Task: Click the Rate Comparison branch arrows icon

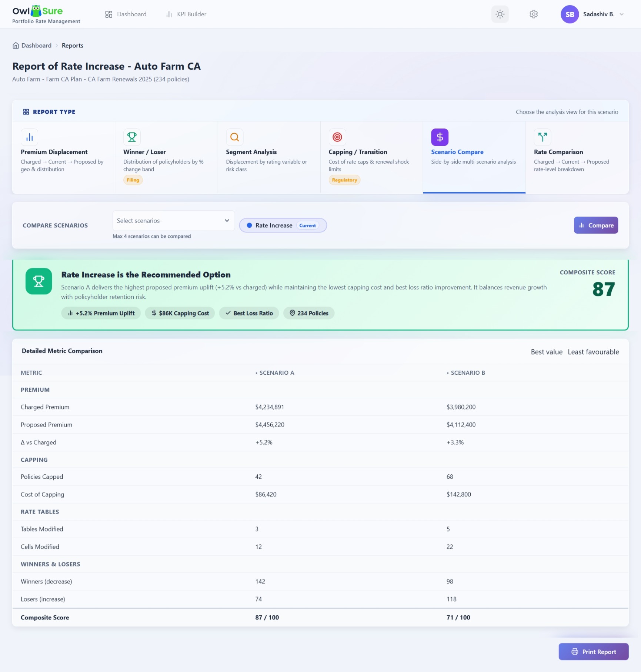Action: (x=542, y=137)
